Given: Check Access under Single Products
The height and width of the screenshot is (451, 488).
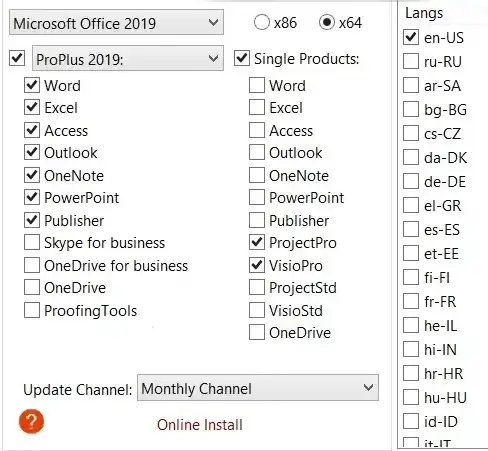Looking at the screenshot, I should coord(257,130).
